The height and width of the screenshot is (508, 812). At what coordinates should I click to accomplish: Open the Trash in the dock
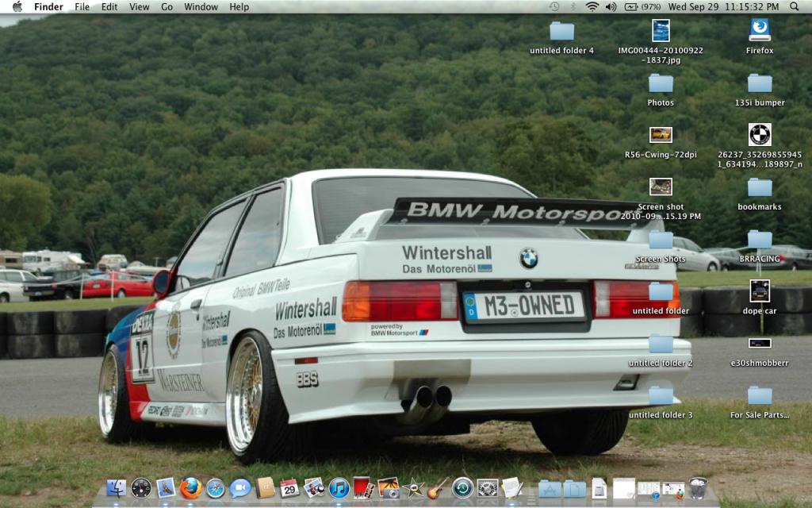[698, 488]
